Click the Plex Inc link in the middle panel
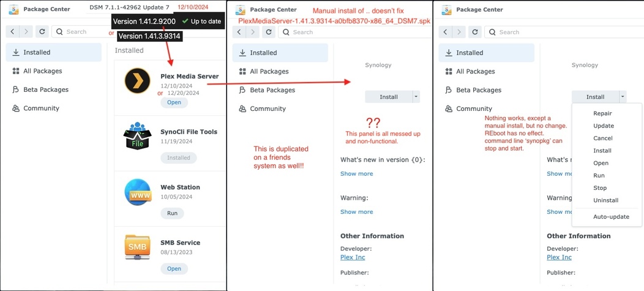This screenshot has width=644, height=291. click(x=353, y=257)
